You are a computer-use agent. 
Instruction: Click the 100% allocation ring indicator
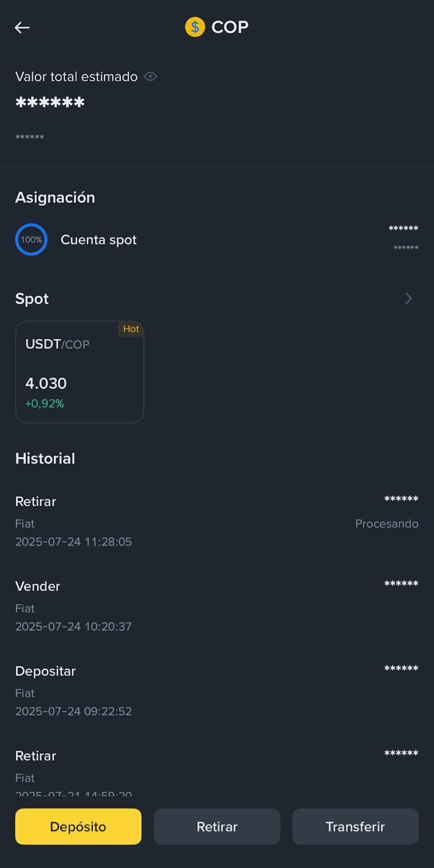[x=31, y=239]
